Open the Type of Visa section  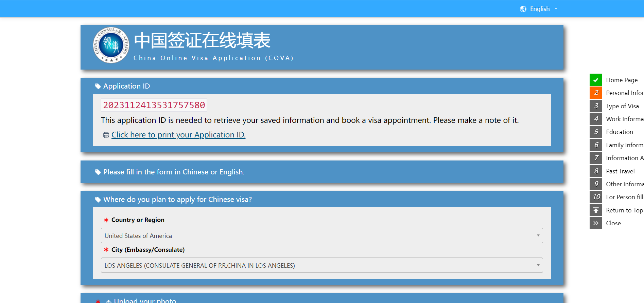[622, 106]
